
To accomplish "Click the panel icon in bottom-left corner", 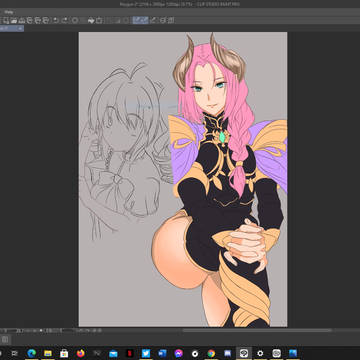I will pos(5,340).
